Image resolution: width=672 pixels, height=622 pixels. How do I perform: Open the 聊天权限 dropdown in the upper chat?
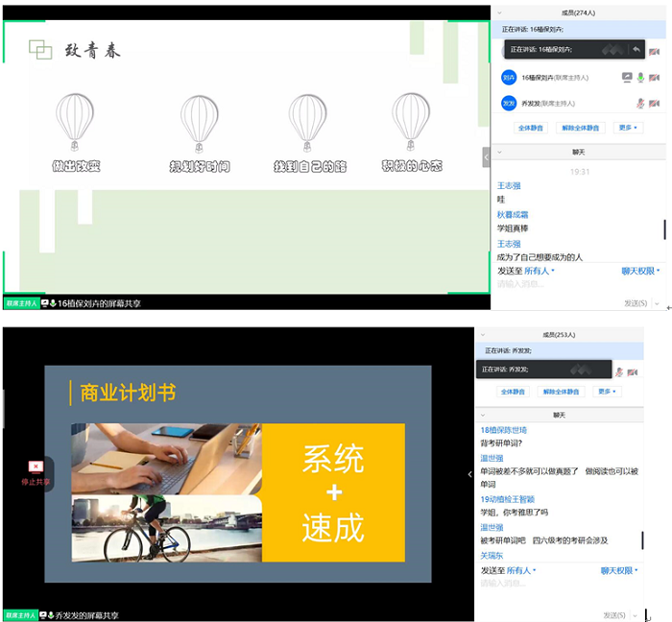pos(640,271)
